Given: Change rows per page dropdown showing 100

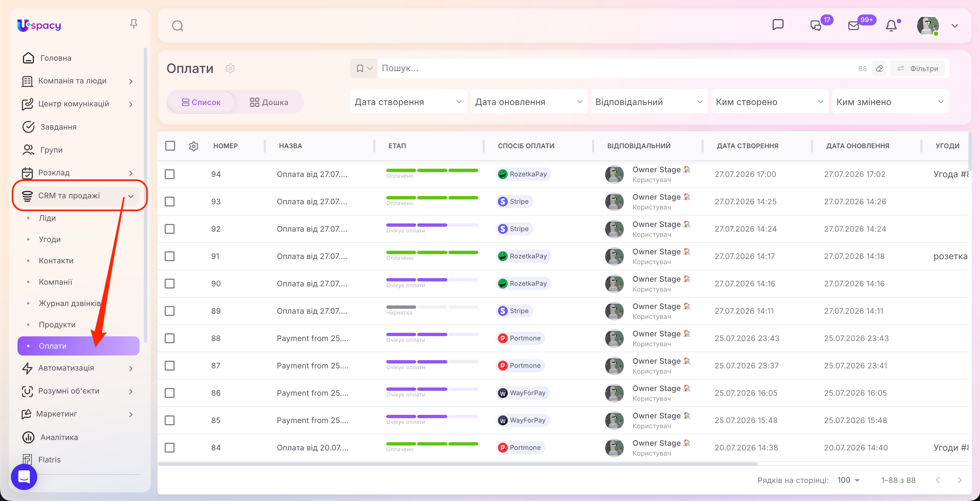Looking at the screenshot, I should coord(848,480).
